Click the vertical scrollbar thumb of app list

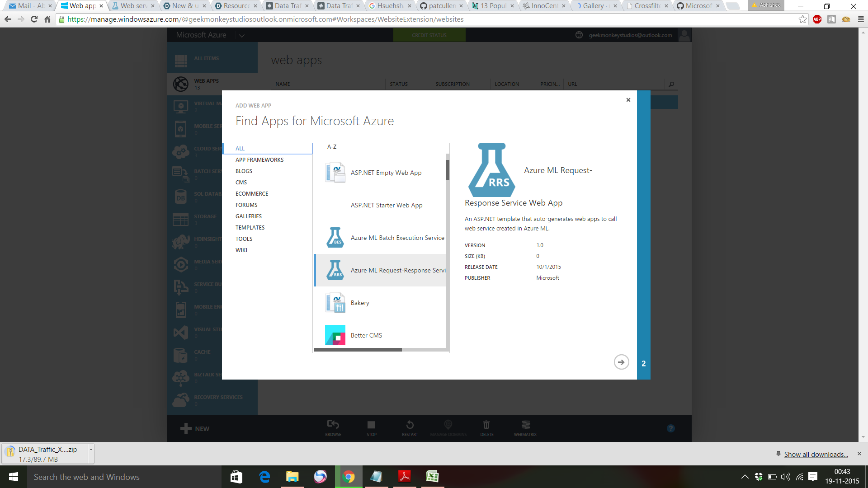click(x=448, y=169)
